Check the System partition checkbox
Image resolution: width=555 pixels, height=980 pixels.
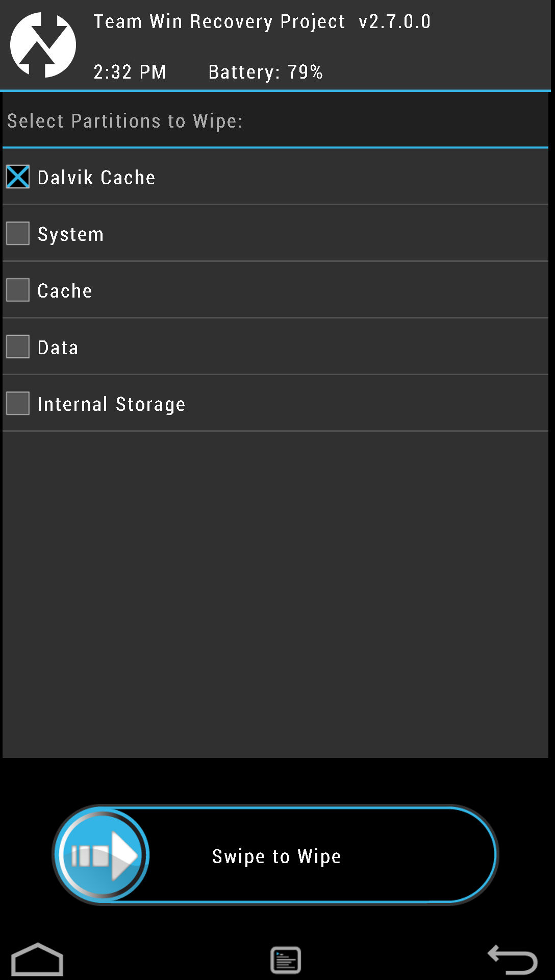(18, 234)
